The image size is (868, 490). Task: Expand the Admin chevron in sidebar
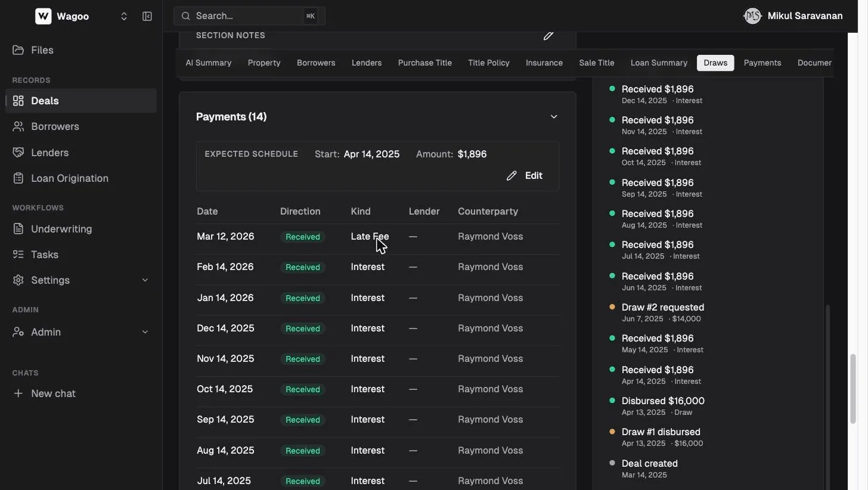[x=145, y=332]
